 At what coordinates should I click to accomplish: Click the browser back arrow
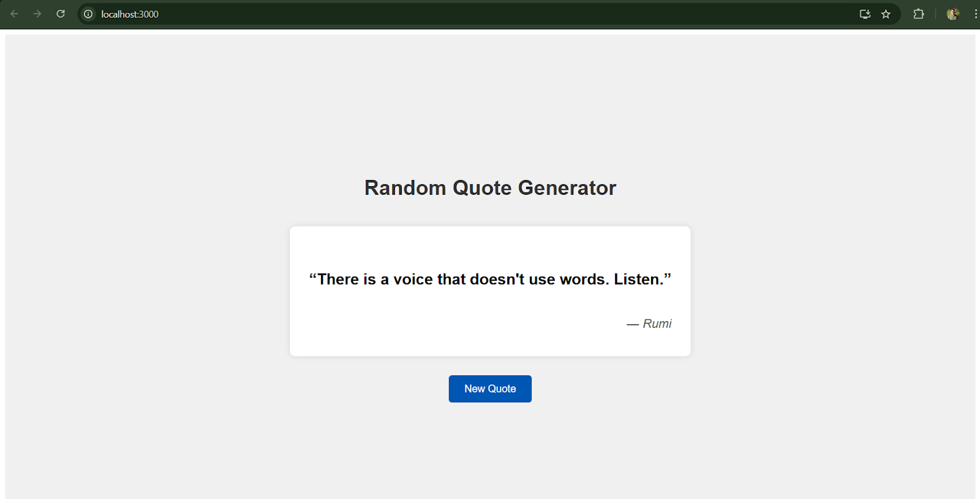[15, 14]
